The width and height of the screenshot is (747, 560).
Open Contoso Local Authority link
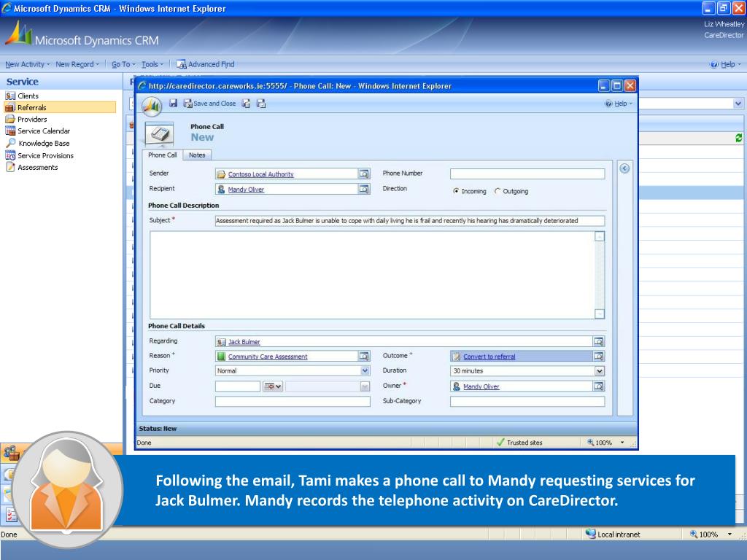coord(260,174)
